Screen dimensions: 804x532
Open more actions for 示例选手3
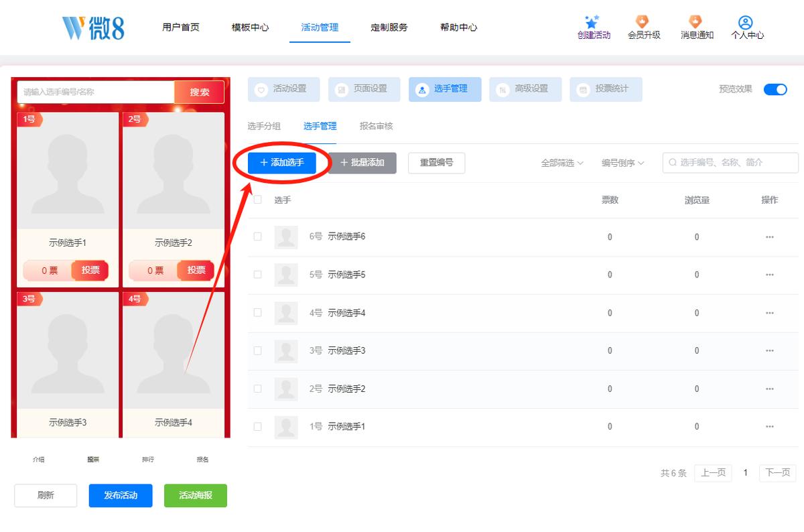coord(770,350)
